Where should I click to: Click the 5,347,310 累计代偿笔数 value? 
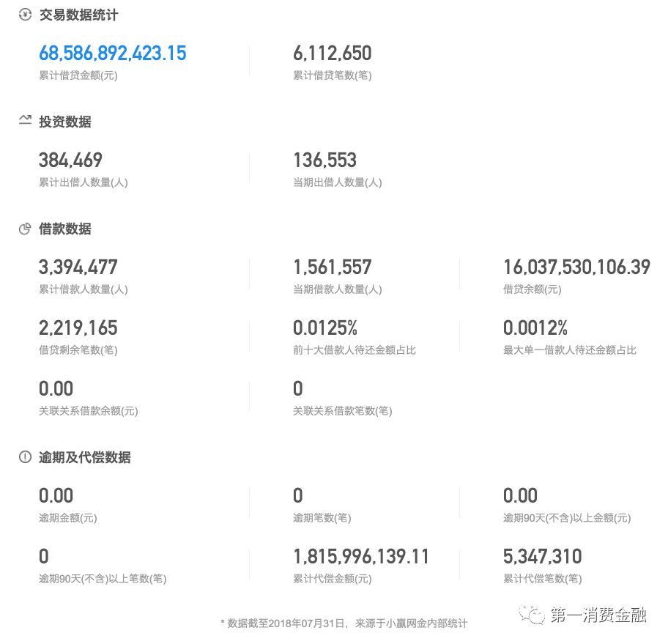point(542,556)
